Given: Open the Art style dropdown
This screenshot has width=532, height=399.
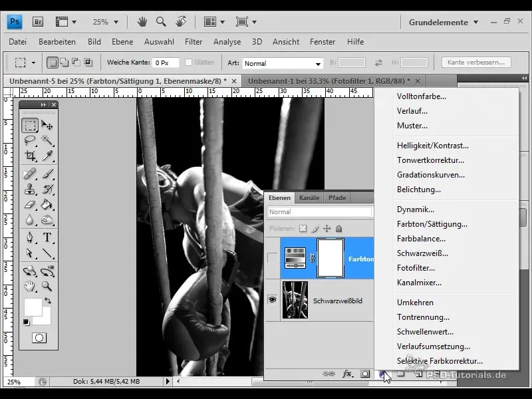Looking at the screenshot, I should pyautogui.click(x=282, y=63).
